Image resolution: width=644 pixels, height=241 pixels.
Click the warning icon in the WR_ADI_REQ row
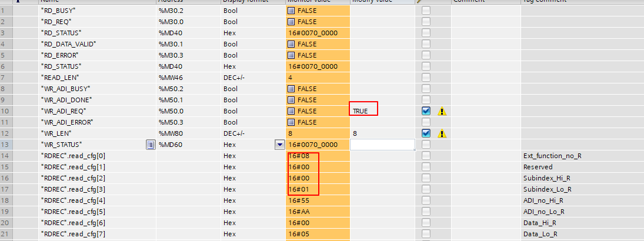(x=442, y=111)
